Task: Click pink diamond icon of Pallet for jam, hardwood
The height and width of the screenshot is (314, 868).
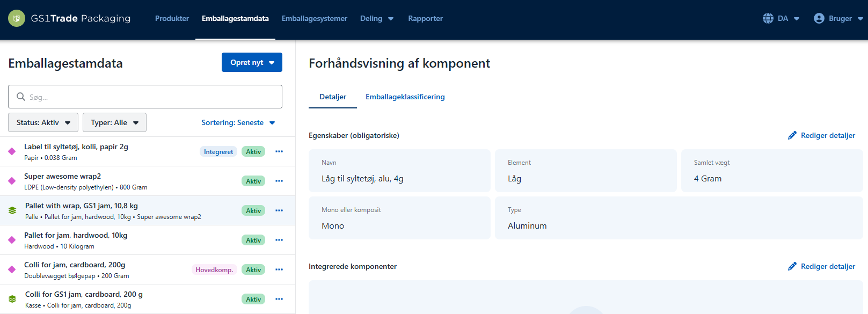Action: (x=12, y=240)
